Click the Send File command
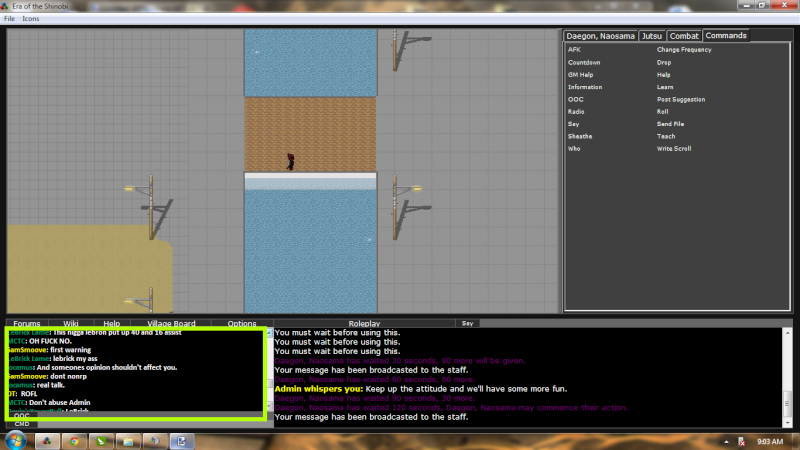 pos(670,124)
